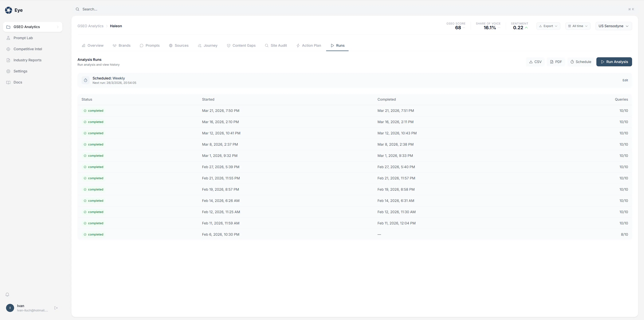The height and width of the screenshot is (320, 644).
Task: Click the Competitive Intel target icon
Action: point(8,49)
